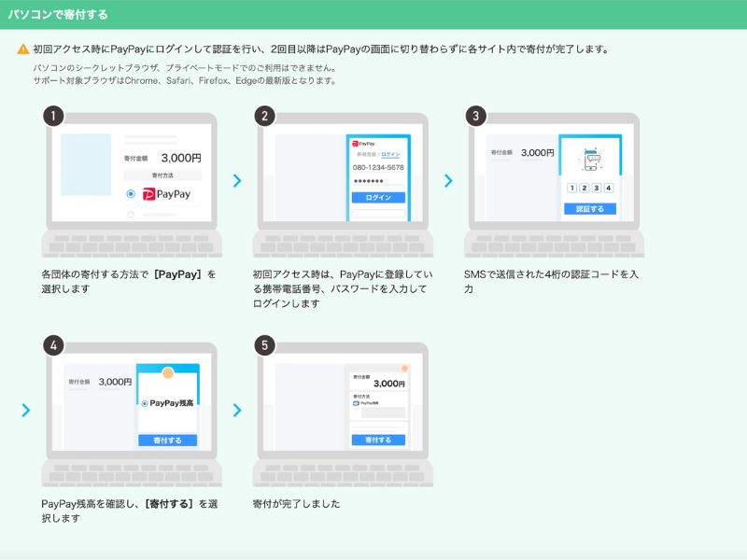Click the 3,000円 amount in step 4 screen

[115, 382]
